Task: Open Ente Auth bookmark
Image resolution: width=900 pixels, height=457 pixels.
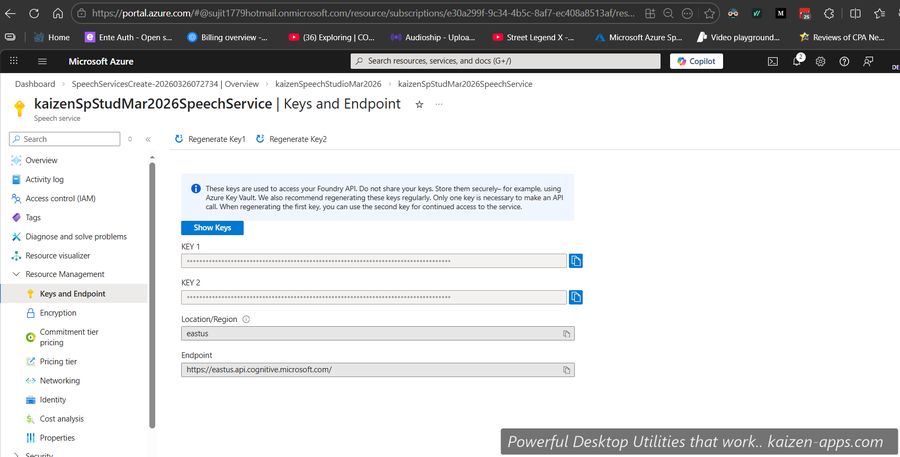Action: click(x=129, y=37)
